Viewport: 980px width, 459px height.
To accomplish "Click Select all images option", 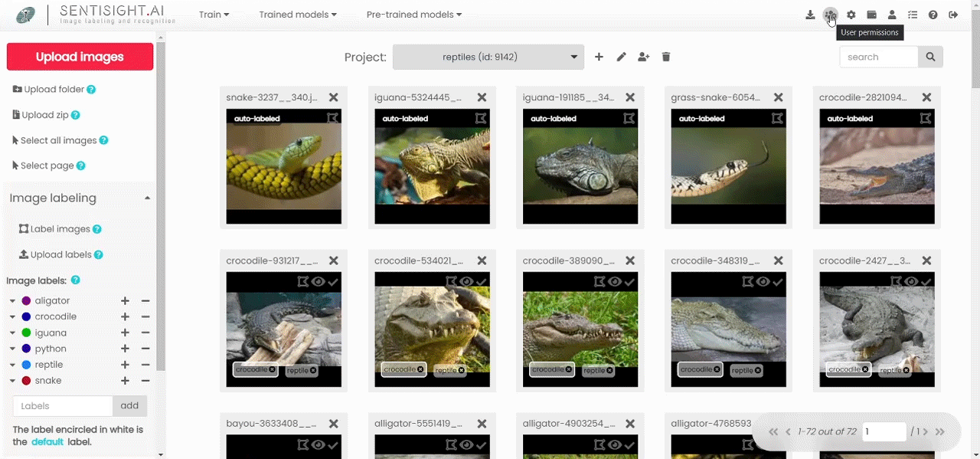I will [x=54, y=141].
